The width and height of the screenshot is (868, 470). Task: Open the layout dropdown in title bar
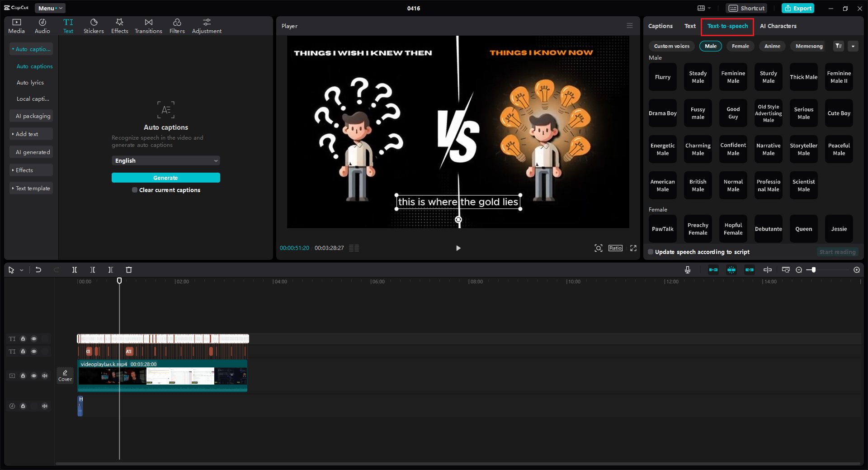(x=704, y=8)
